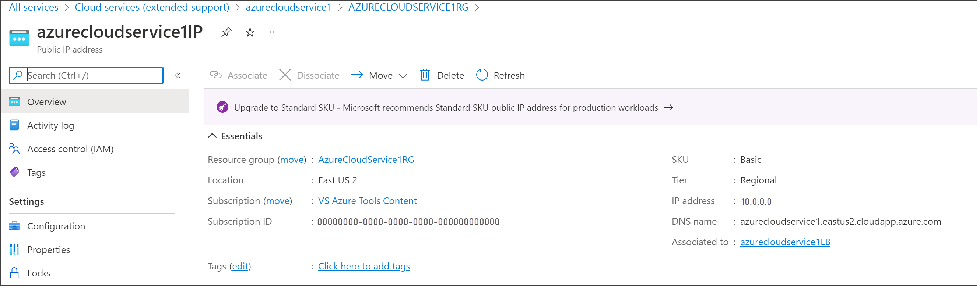Image resolution: width=980 pixels, height=286 pixels.
Task: Click the Upgrade to Standard SKU rocket icon
Action: pos(222,107)
